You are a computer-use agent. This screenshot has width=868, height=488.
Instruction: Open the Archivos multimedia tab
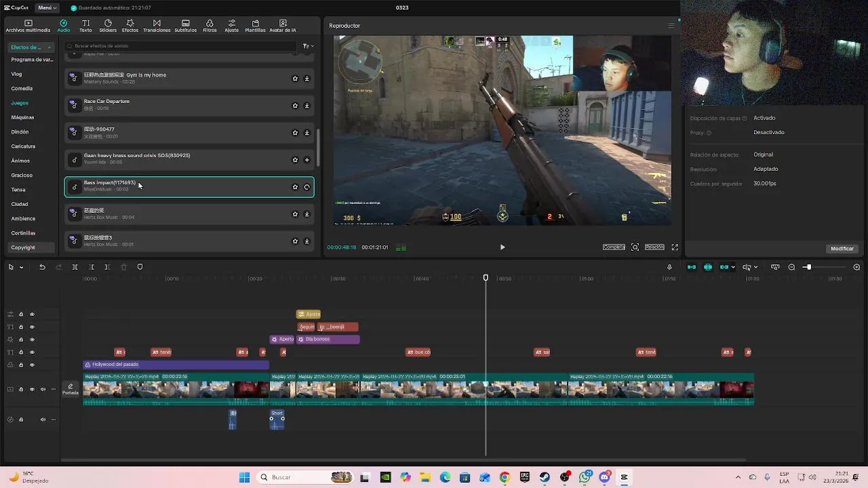[28, 26]
